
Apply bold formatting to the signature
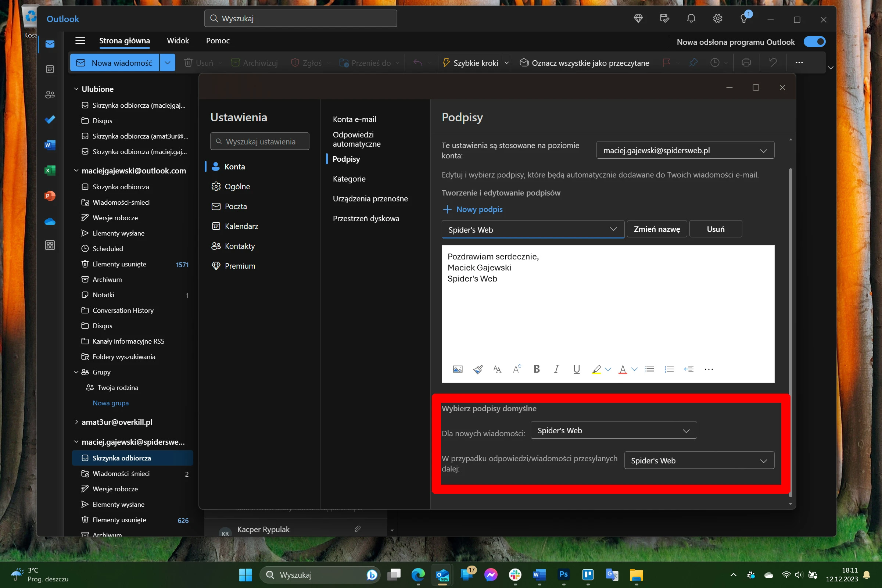pos(537,369)
